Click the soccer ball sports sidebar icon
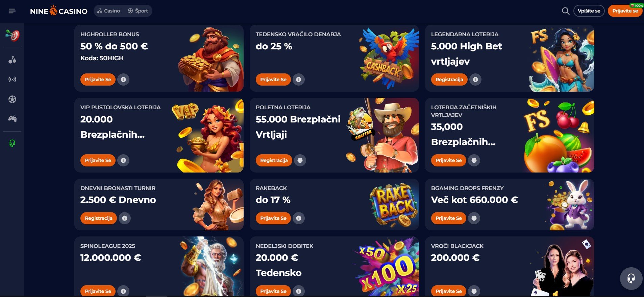 tap(13, 99)
